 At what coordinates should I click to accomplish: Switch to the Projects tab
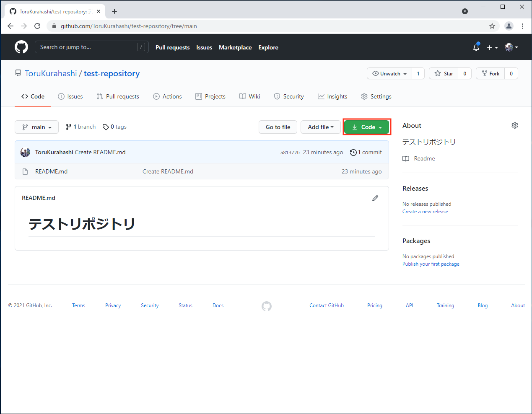(x=210, y=96)
